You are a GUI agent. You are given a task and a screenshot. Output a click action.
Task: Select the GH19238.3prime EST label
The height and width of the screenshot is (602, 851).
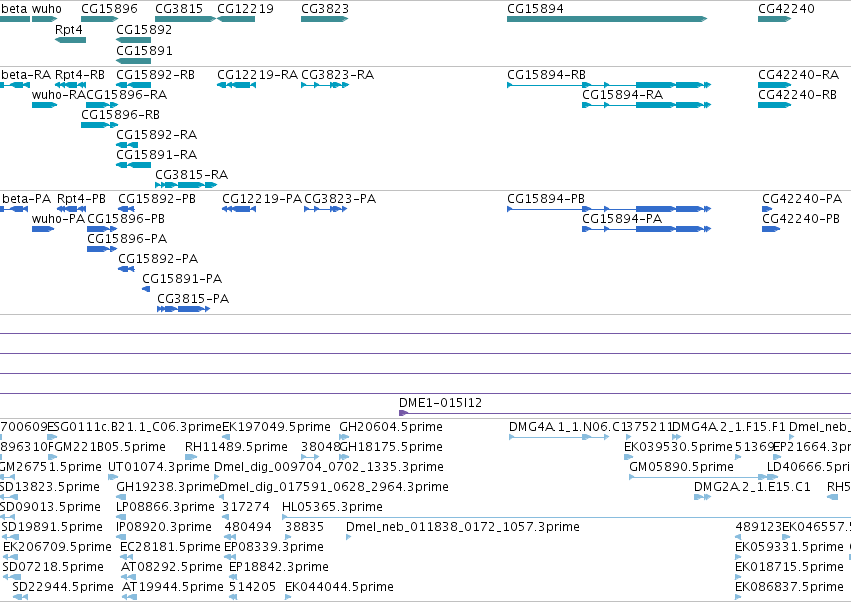click(168, 487)
